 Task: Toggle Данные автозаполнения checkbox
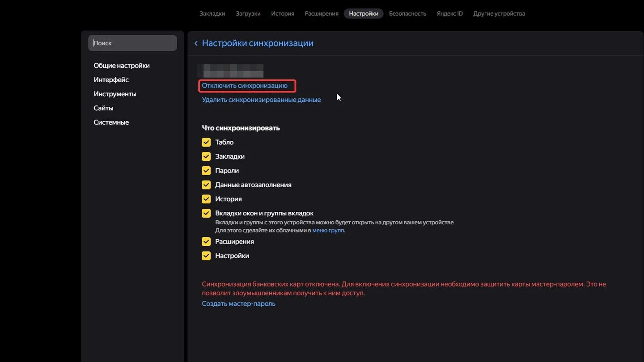click(x=206, y=185)
